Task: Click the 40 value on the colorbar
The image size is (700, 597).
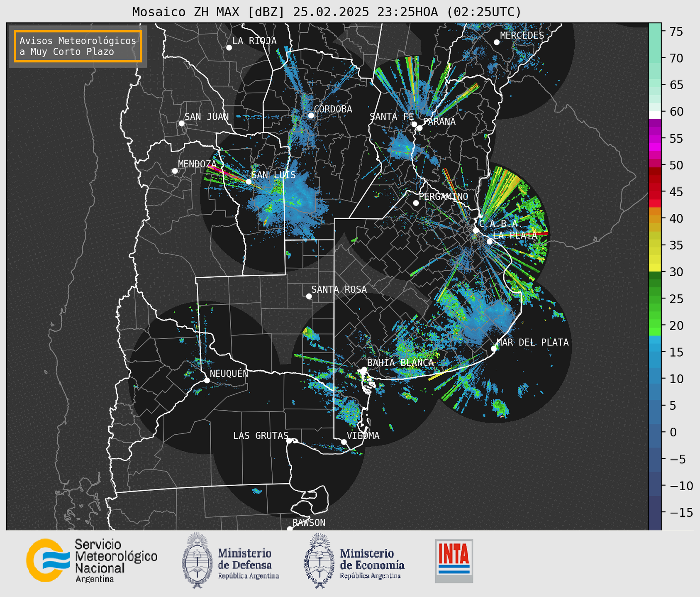Action: tap(676, 218)
